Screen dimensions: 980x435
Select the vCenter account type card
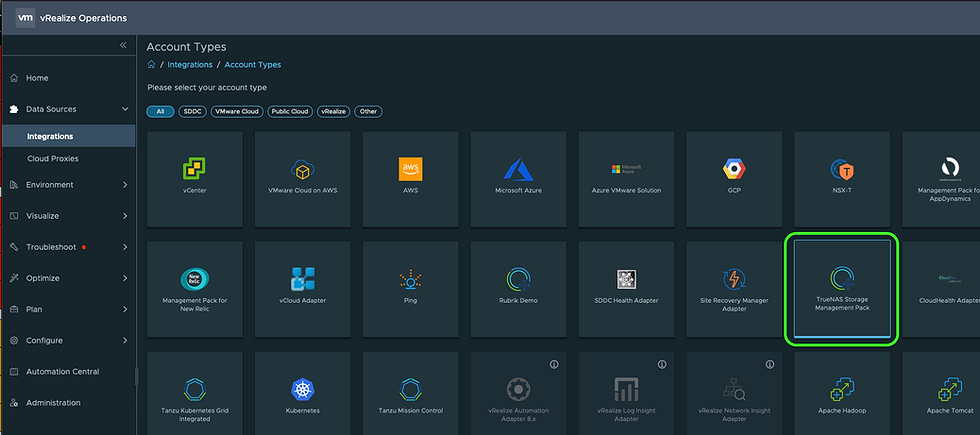point(195,179)
